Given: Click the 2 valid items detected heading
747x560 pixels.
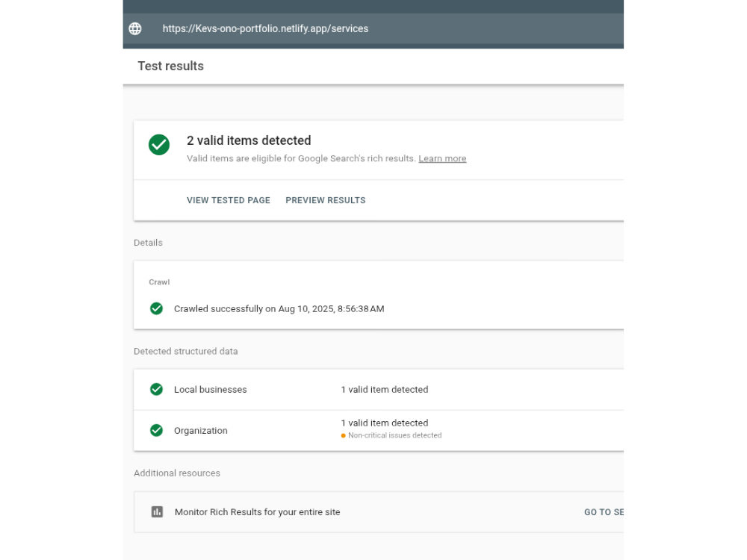Looking at the screenshot, I should click(249, 140).
